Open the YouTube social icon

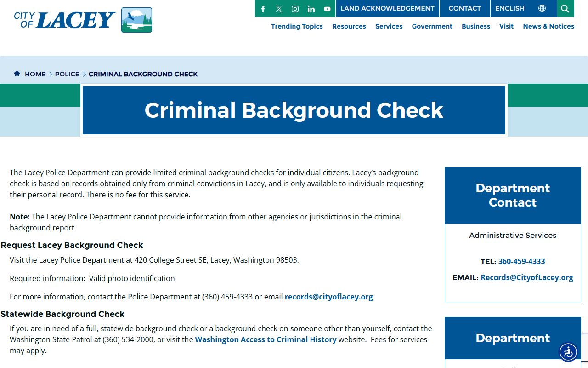327,9
